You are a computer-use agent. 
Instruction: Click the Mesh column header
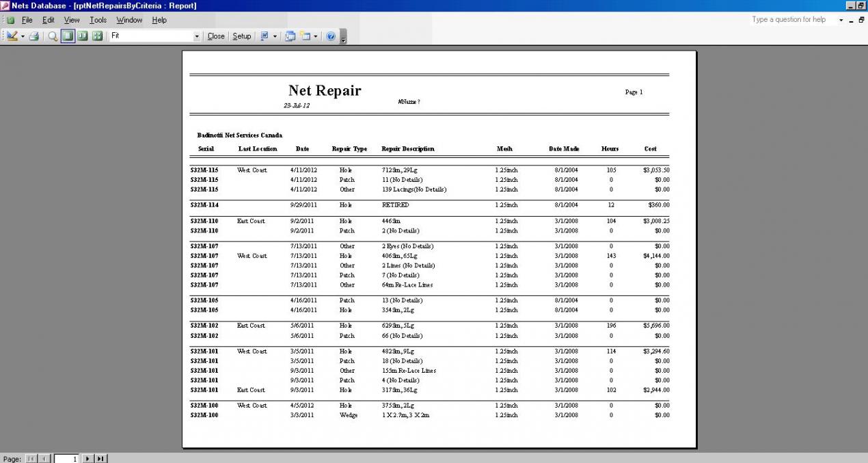point(504,148)
